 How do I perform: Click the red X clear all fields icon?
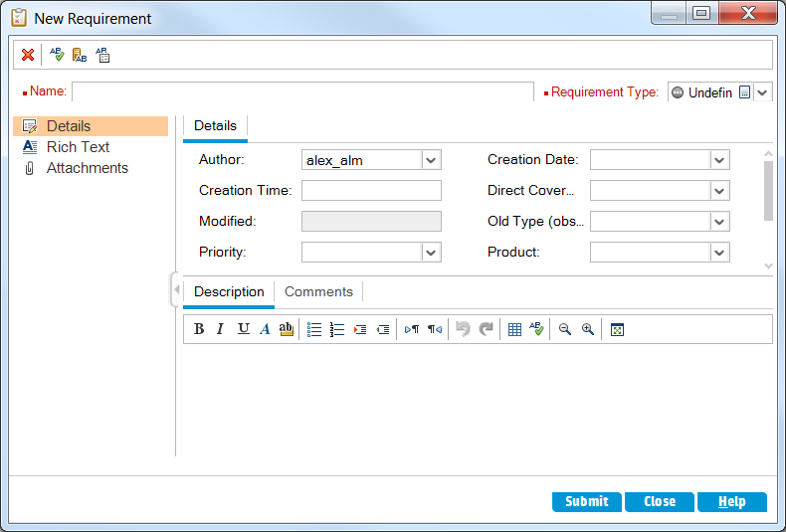pos(28,55)
